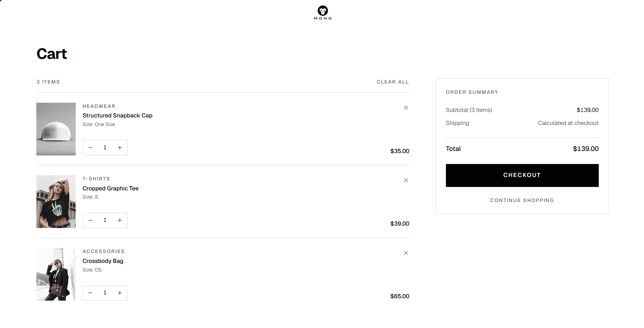Open the Cropped Graphic Tee thumbnail

click(56, 202)
